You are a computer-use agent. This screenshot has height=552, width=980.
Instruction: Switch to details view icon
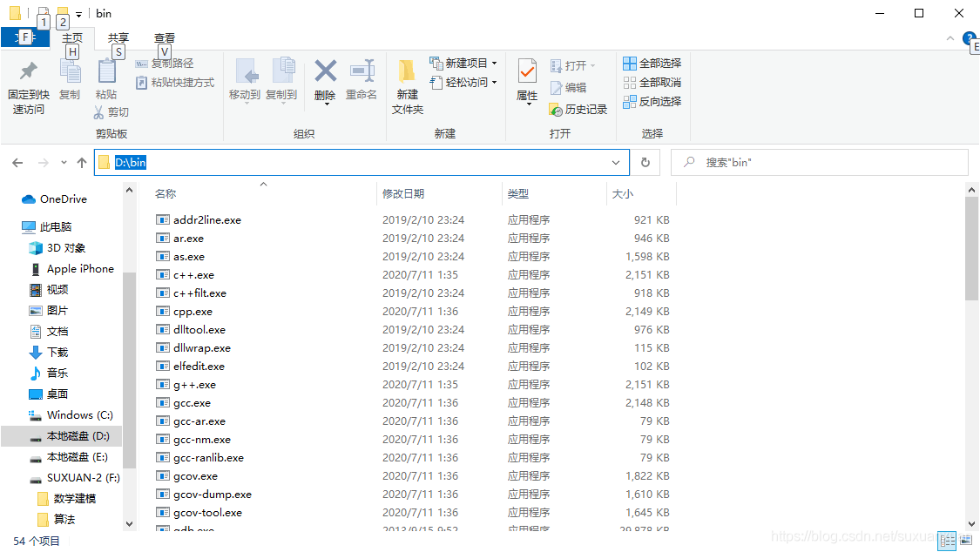[x=948, y=541]
